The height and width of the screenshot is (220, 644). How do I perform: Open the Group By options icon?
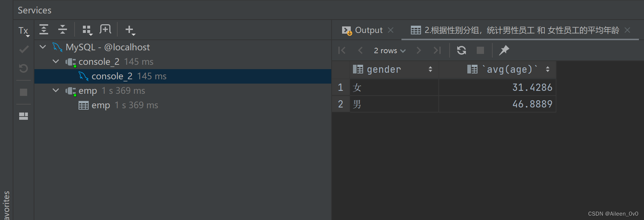tap(87, 30)
